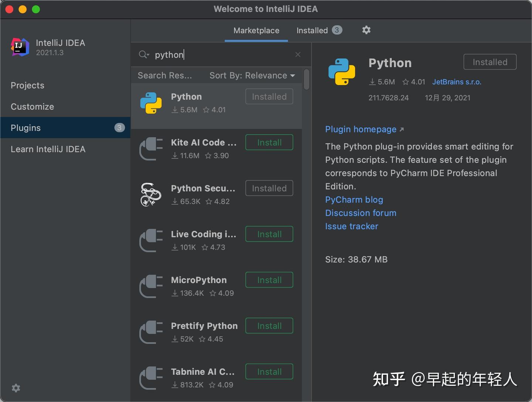Click the IntelliJ IDEA logo
532x402 pixels.
pyautogui.click(x=20, y=47)
